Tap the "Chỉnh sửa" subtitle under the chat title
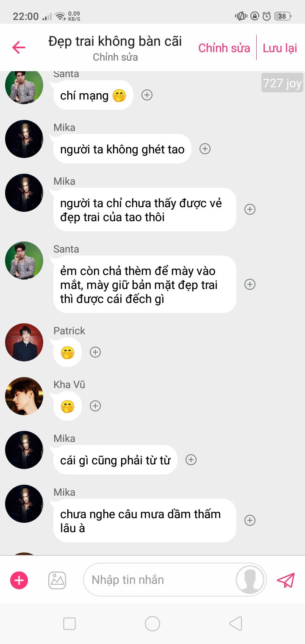 tap(115, 57)
